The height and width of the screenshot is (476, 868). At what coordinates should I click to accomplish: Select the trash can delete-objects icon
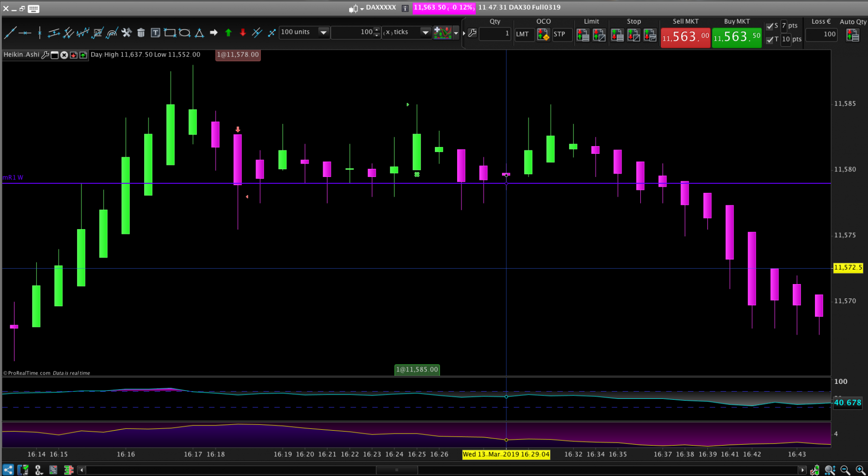[x=141, y=33]
